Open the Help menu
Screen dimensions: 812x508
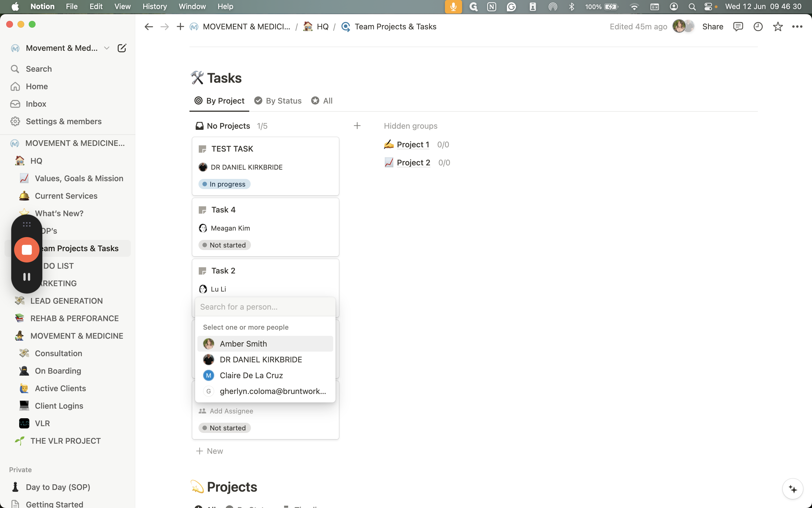(x=225, y=7)
